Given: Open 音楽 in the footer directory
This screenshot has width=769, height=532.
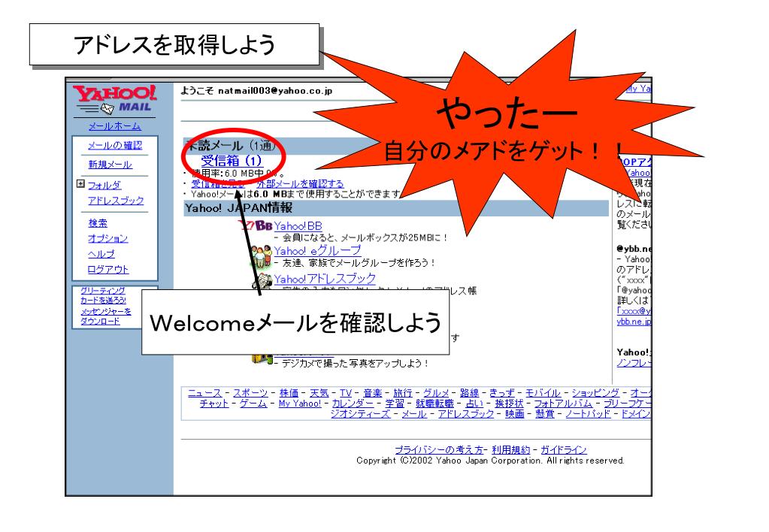Looking at the screenshot, I should 372,393.
